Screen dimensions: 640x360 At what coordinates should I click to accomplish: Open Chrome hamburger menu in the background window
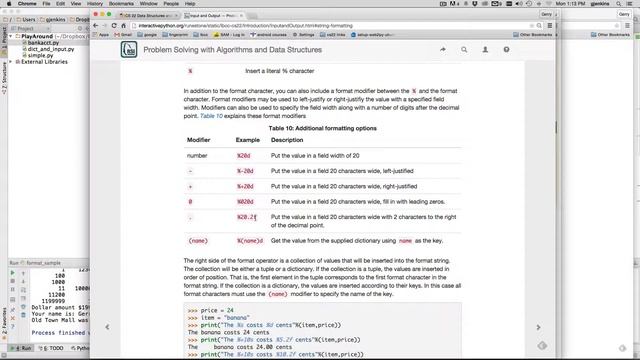click(627, 25)
